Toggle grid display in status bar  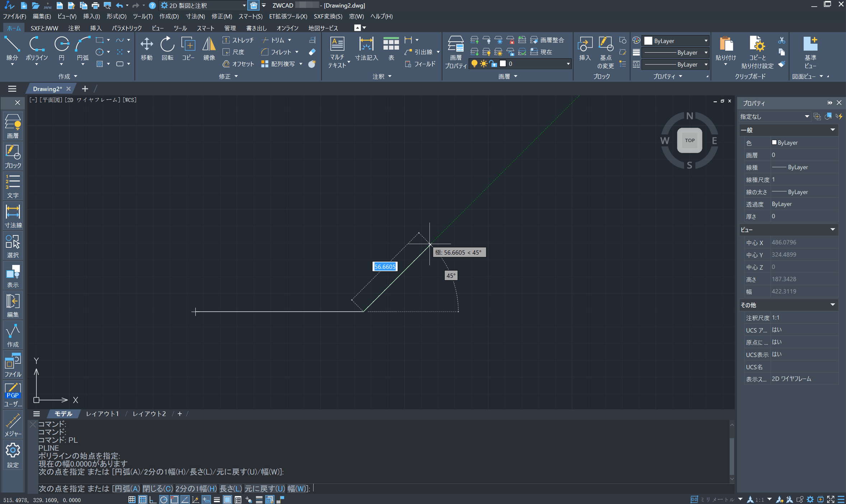tap(143, 499)
